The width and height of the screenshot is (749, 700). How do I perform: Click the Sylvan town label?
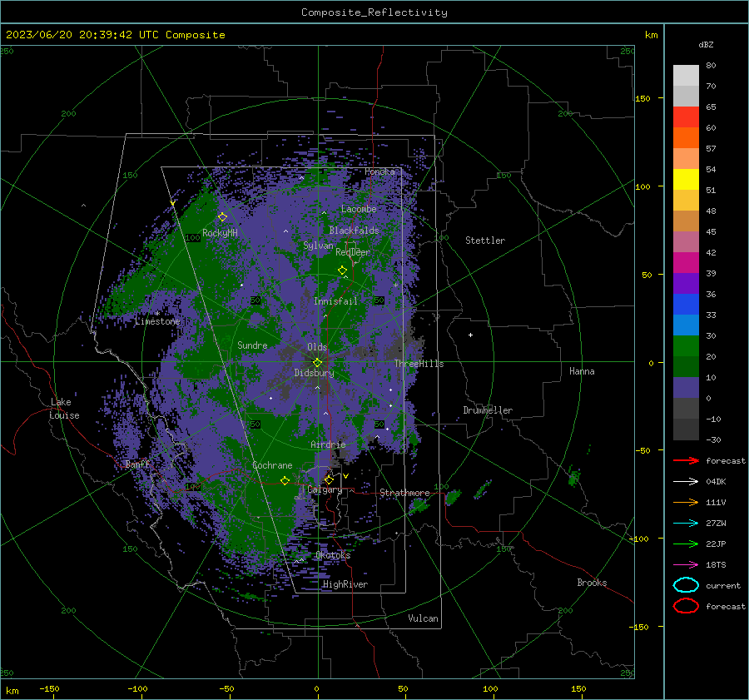tap(318, 246)
